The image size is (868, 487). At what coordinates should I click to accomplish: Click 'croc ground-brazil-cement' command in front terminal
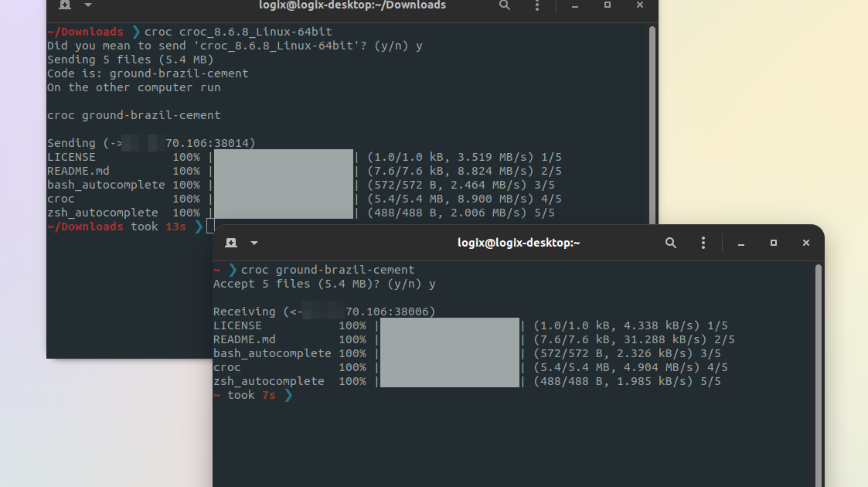coord(328,270)
